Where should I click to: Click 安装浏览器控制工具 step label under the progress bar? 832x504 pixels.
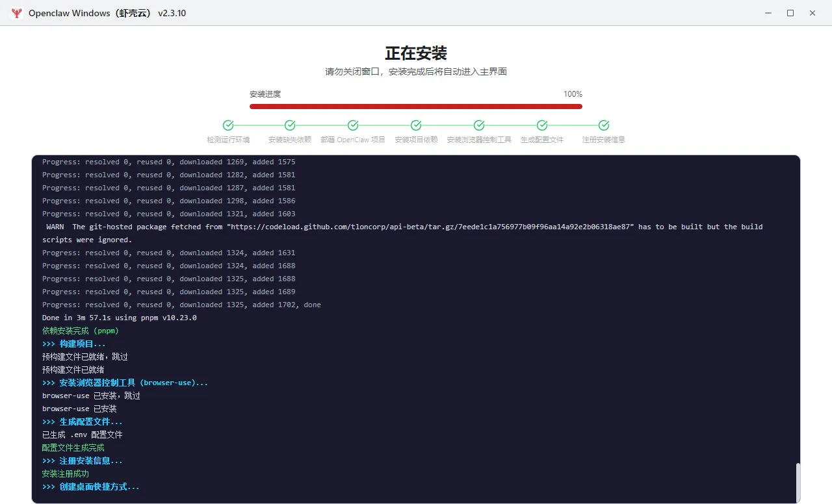(x=479, y=140)
